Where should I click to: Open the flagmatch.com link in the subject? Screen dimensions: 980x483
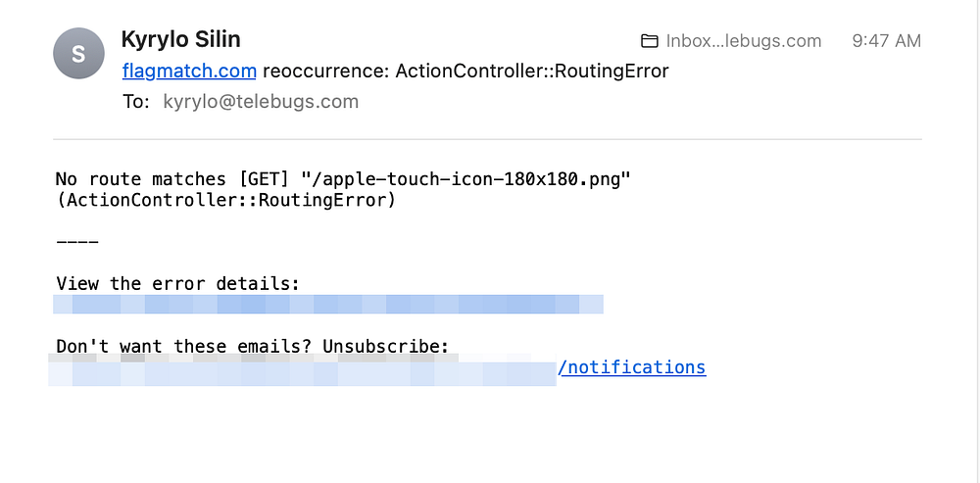189,72
